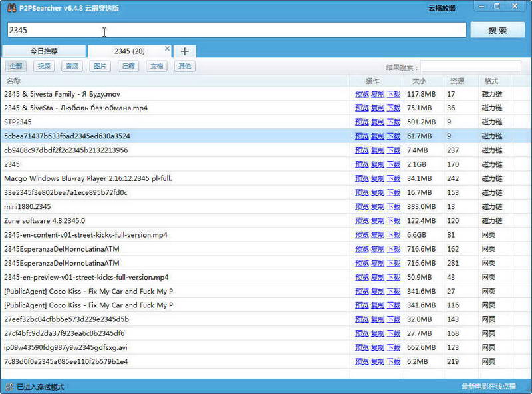
Task: Filter results by 图片 images
Action: [100, 66]
